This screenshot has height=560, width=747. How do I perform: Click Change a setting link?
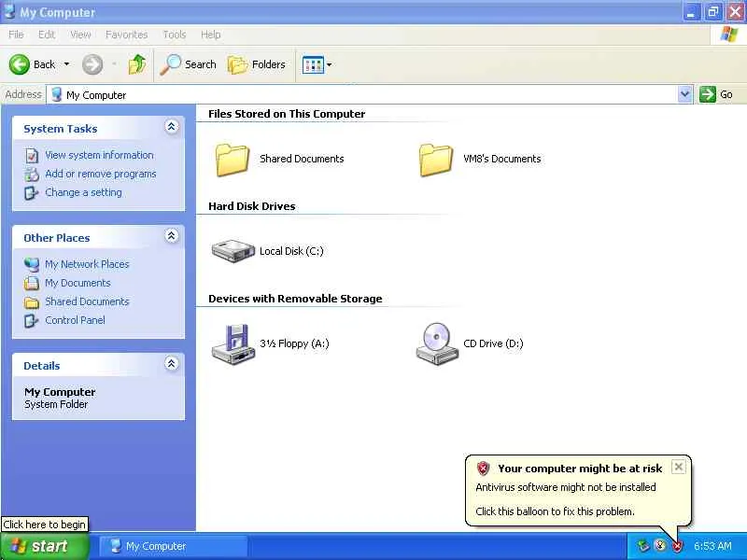pyautogui.click(x=83, y=192)
